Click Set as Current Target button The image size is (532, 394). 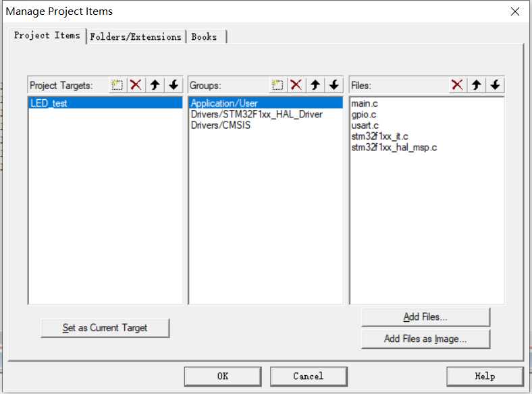(105, 328)
